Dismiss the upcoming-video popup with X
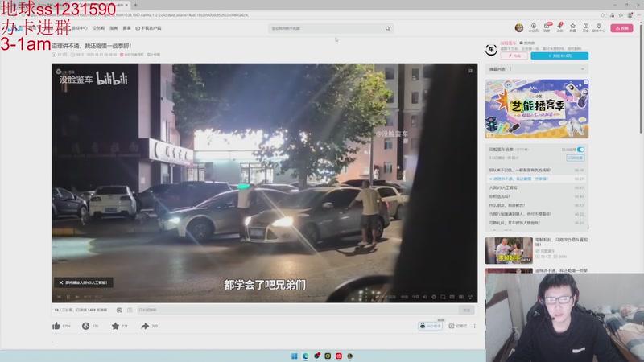Screen dimensions: 644x362 (61, 282)
